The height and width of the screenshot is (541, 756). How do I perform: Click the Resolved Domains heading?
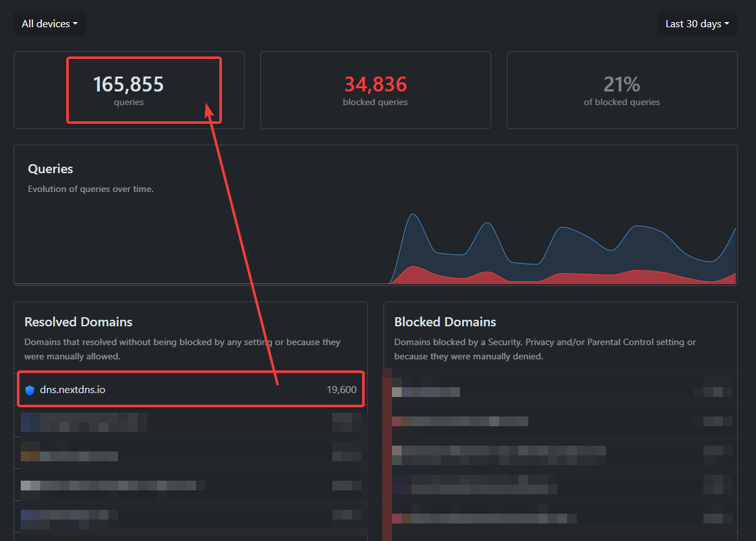coord(79,322)
